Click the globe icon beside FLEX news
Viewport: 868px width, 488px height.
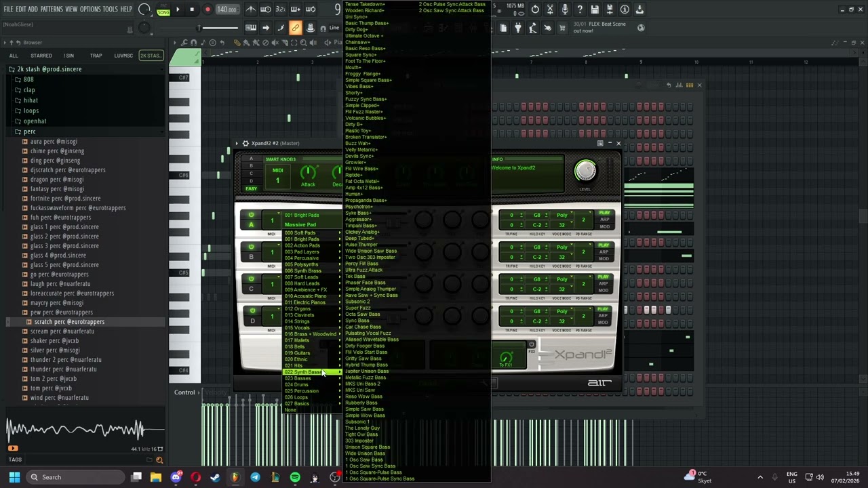641,28
